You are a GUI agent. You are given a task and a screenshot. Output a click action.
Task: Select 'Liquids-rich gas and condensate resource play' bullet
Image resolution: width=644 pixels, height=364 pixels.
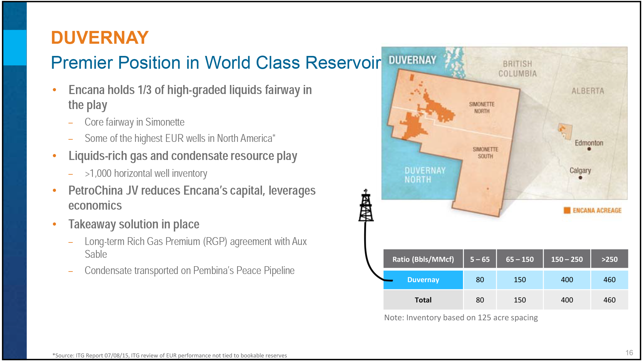(x=183, y=156)
